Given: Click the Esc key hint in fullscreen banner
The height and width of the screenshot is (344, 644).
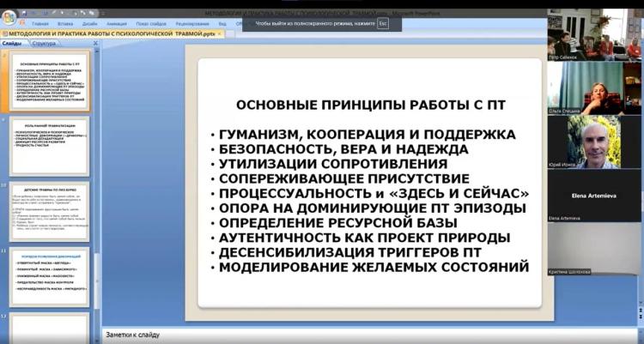Looking at the screenshot, I should pyautogui.click(x=383, y=24).
